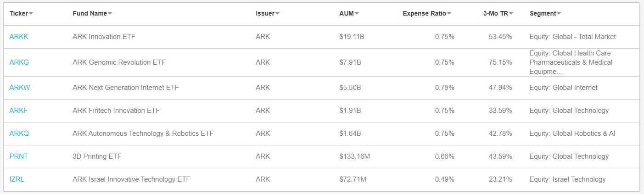Sort by Segment column header

click(x=545, y=13)
